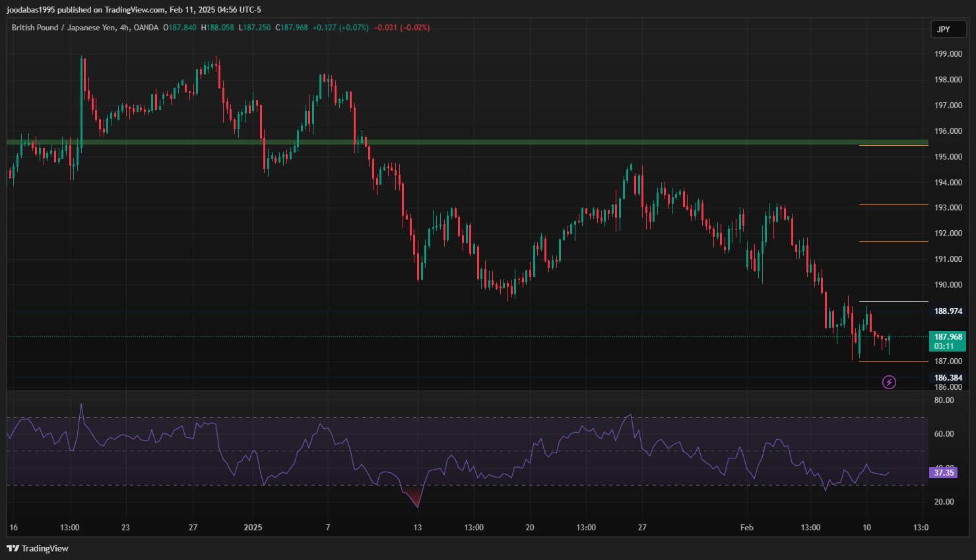The height and width of the screenshot is (560, 976).
Task: Click the RSI 20.00 scale label
Action: [944, 502]
